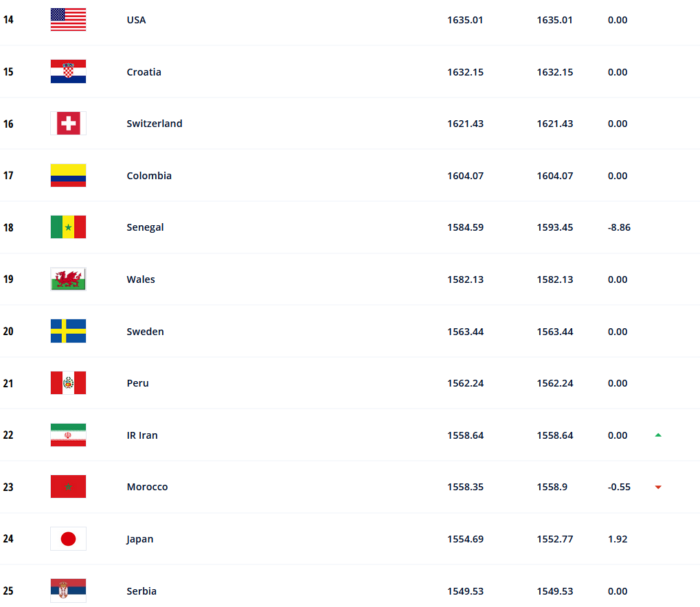Viewport: 700px width, 607px height.
Task: Select the Wales dragon flag
Action: tap(68, 279)
